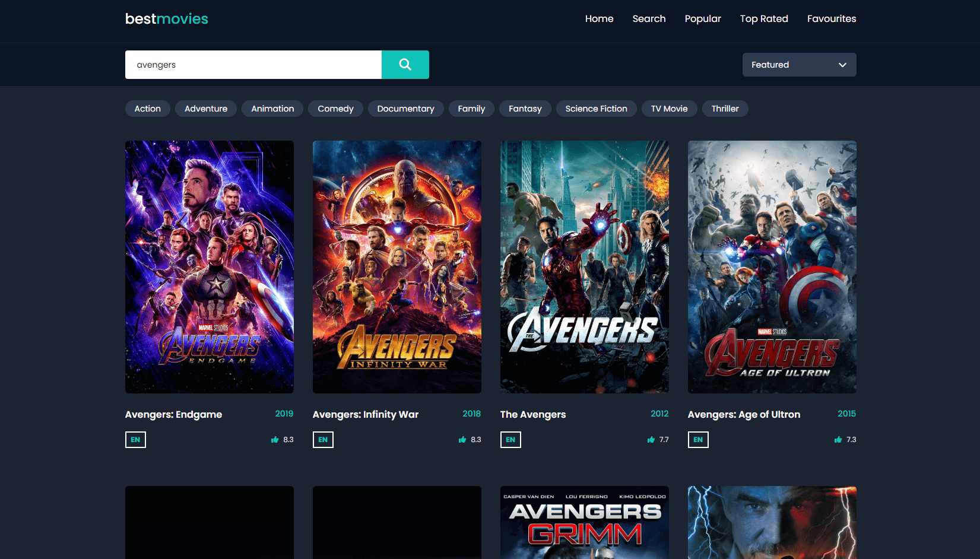Click the EN language badge for Avengers: Endgame

tap(135, 440)
